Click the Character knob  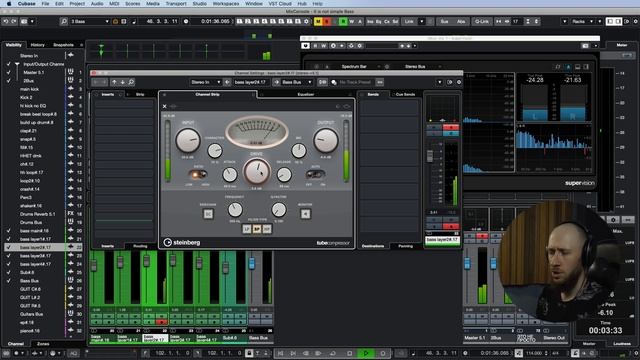pos(215,151)
